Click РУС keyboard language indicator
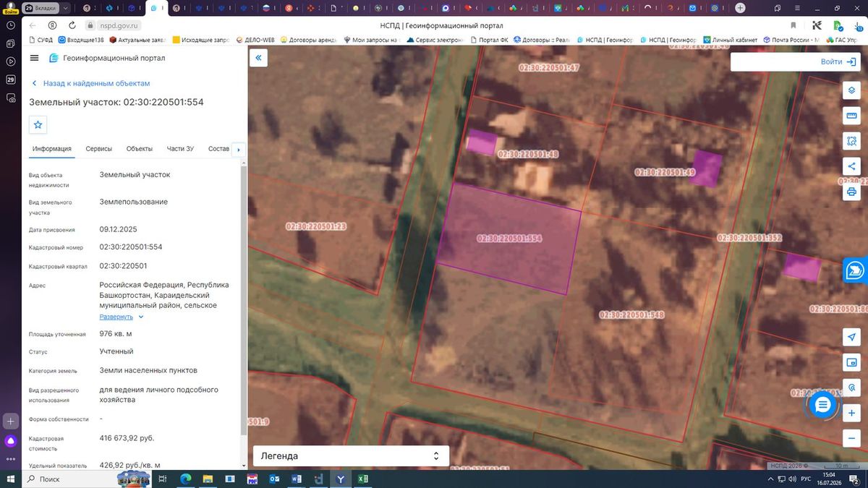The width and height of the screenshot is (868, 488). click(806, 479)
